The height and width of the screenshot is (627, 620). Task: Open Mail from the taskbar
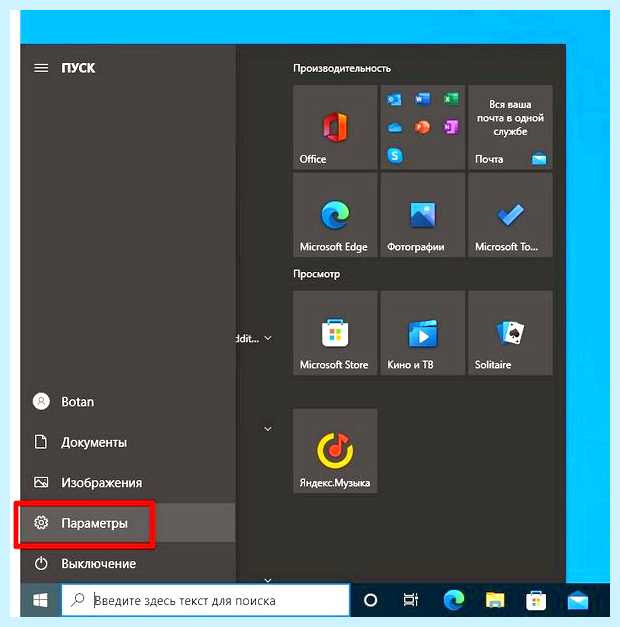point(578,601)
